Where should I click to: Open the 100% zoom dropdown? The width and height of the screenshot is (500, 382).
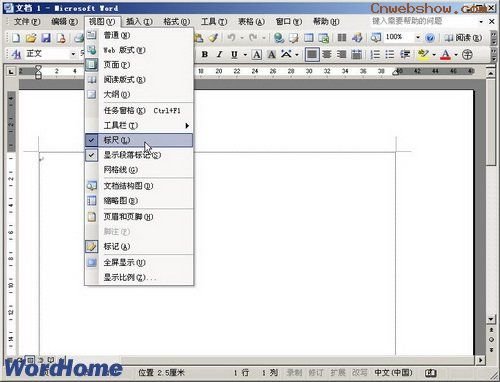[418, 37]
